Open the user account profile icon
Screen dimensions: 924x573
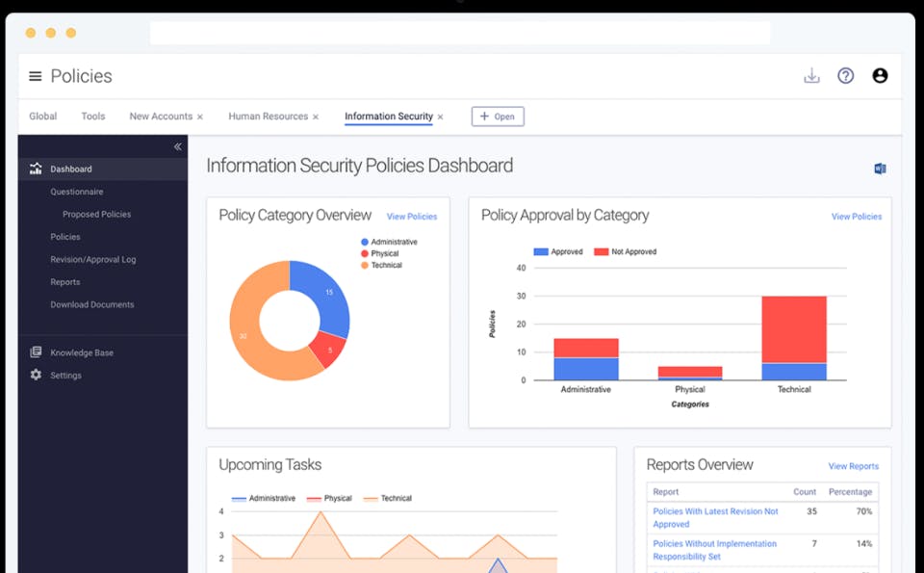click(x=880, y=75)
